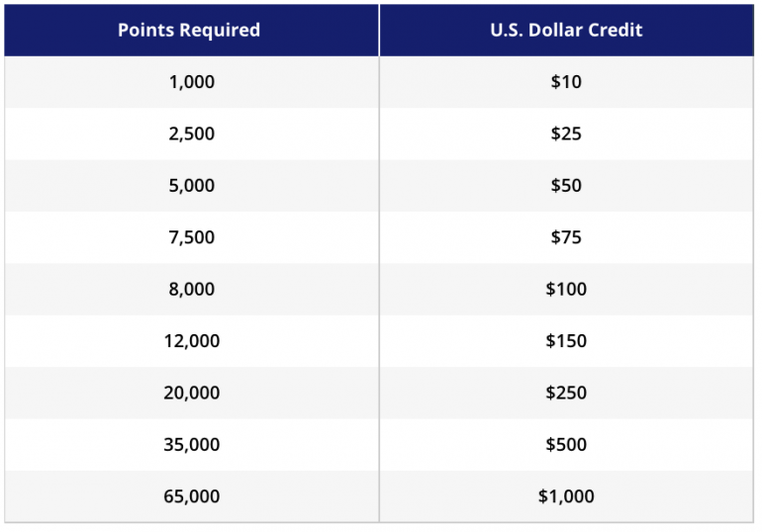Click the $10 credit cell

566,82
